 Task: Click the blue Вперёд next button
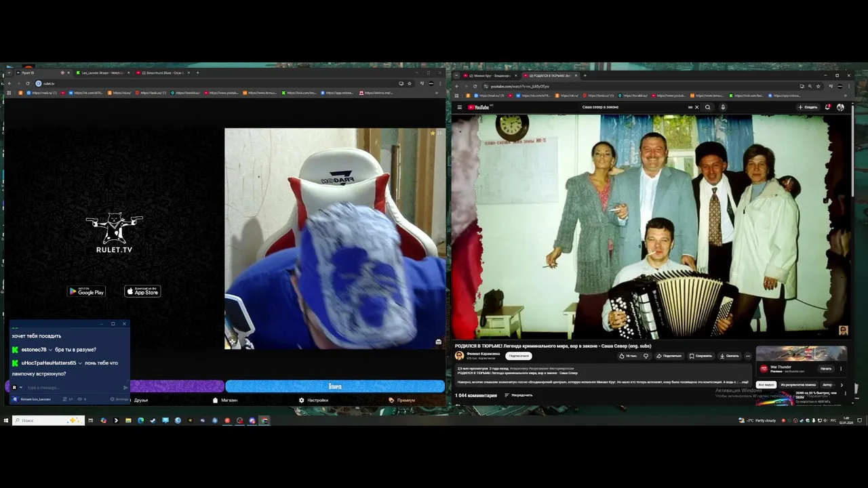click(x=335, y=386)
